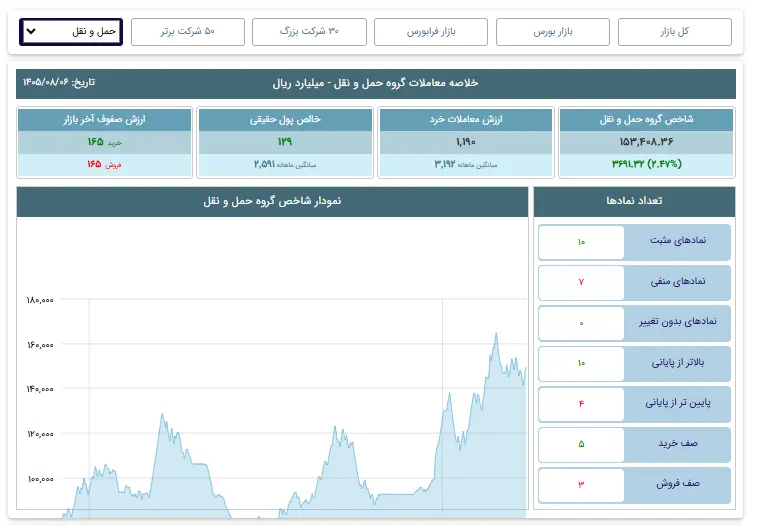Click بالاتر از پایانی count ۱۰
The image size is (760, 526).
pos(581,363)
